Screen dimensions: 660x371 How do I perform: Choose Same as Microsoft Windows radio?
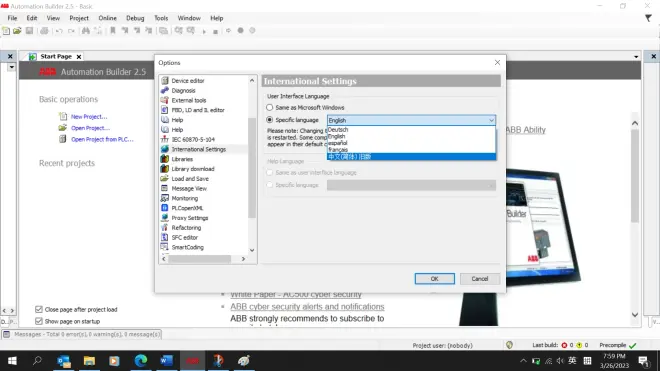(x=269, y=107)
